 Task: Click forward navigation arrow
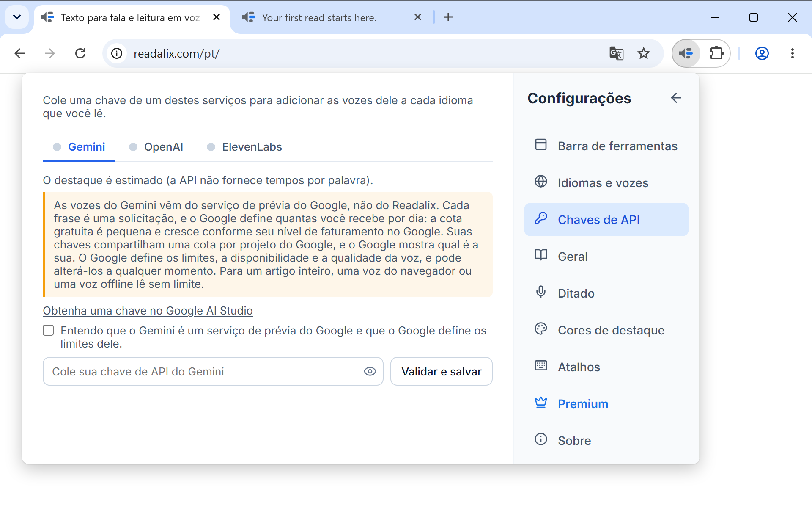tap(50, 53)
